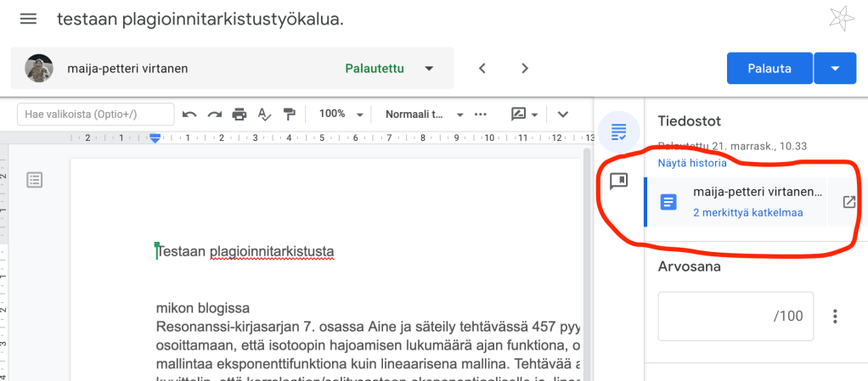
Task: Open the main hamburger menu
Action: 28,19
